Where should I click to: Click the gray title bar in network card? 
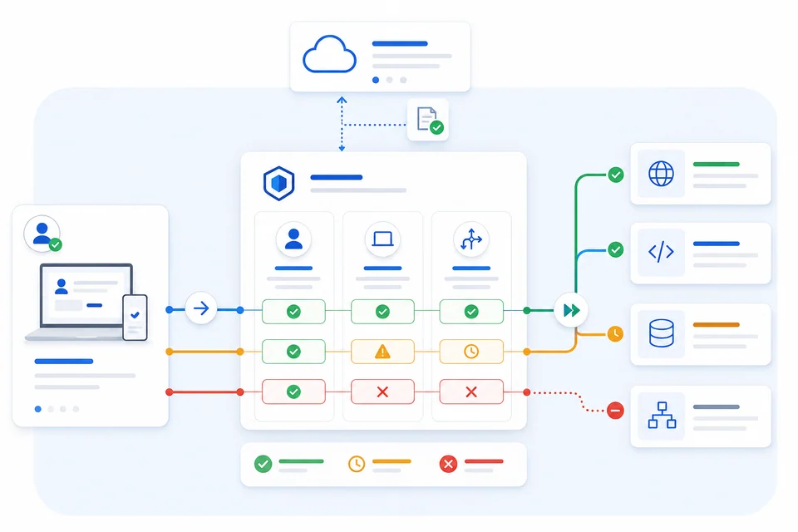click(x=716, y=406)
